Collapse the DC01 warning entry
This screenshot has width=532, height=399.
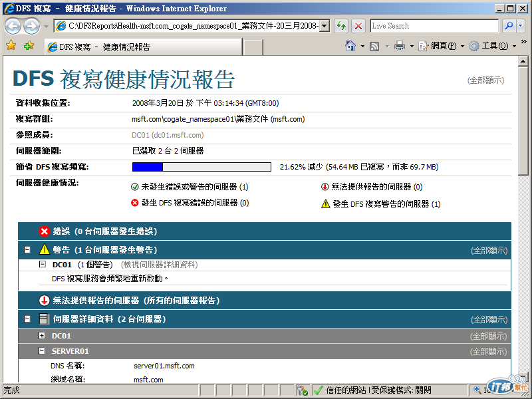[x=43, y=264]
